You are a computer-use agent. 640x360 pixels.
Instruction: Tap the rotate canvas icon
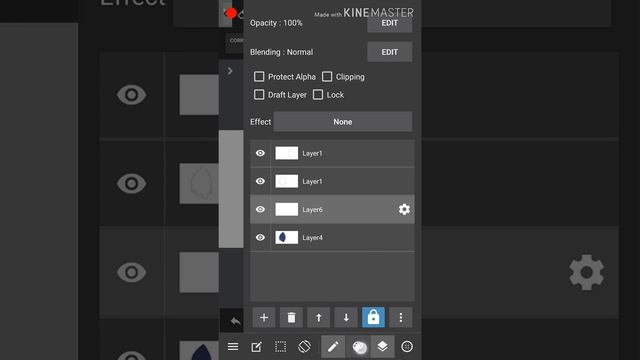coord(304,347)
